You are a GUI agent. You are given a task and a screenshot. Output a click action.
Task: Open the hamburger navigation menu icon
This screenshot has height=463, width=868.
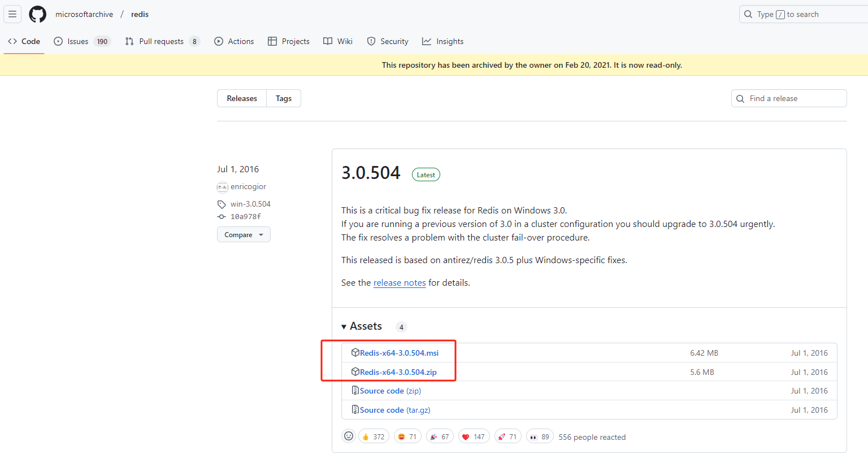[x=12, y=14]
